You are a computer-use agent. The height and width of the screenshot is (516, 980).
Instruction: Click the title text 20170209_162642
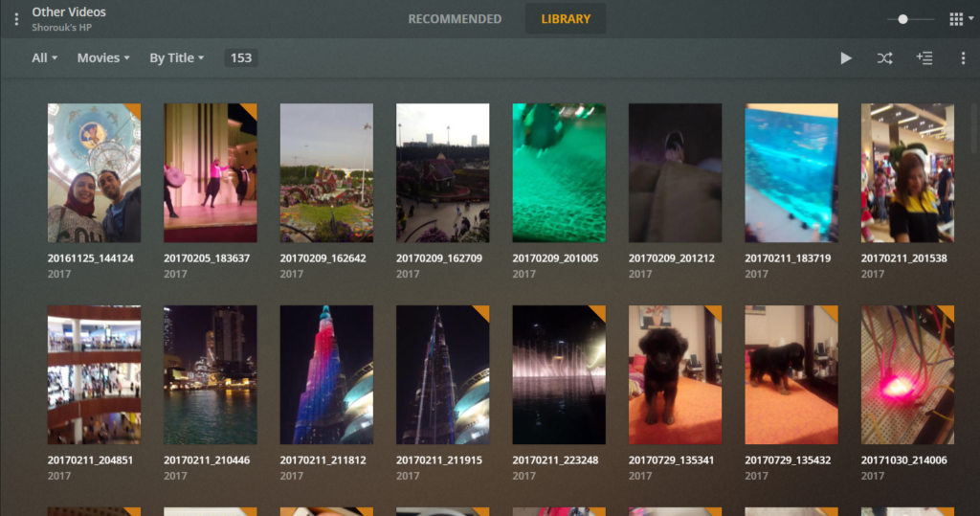point(323,258)
